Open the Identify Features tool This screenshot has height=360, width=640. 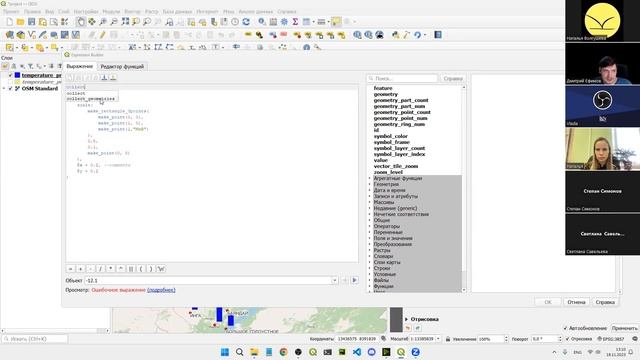click(262, 22)
